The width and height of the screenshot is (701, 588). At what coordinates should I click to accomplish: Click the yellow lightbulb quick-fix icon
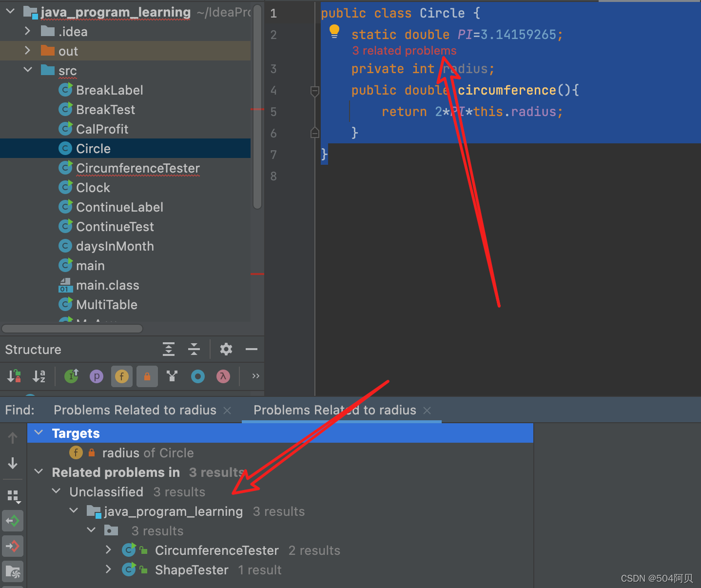point(334,31)
